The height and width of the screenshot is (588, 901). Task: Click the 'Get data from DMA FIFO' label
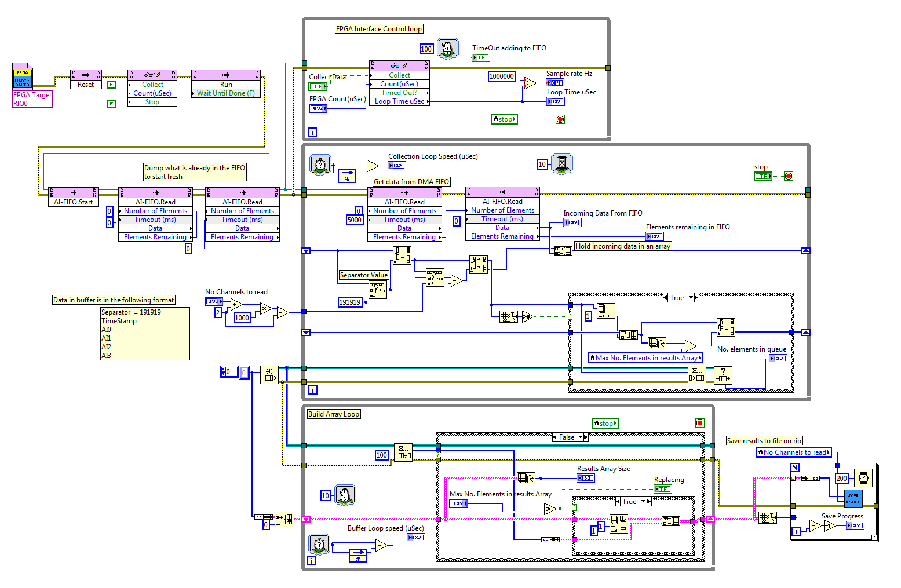click(411, 181)
